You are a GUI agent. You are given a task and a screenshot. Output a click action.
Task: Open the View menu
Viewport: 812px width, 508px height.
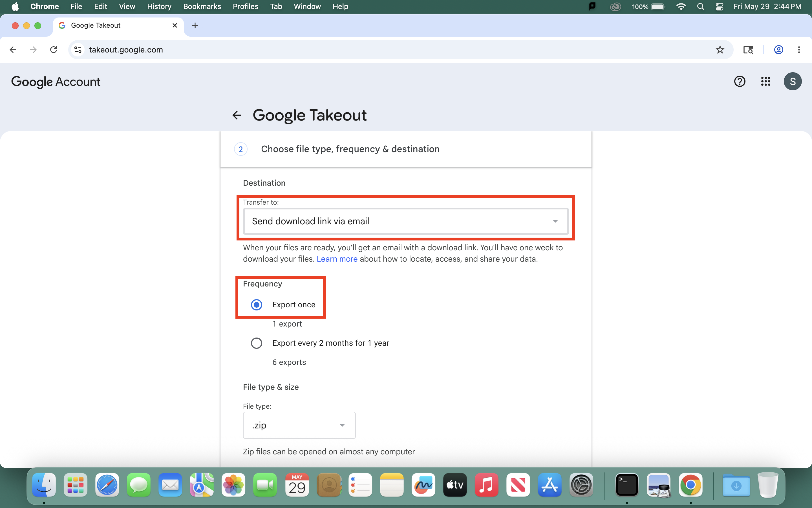pyautogui.click(x=127, y=7)
